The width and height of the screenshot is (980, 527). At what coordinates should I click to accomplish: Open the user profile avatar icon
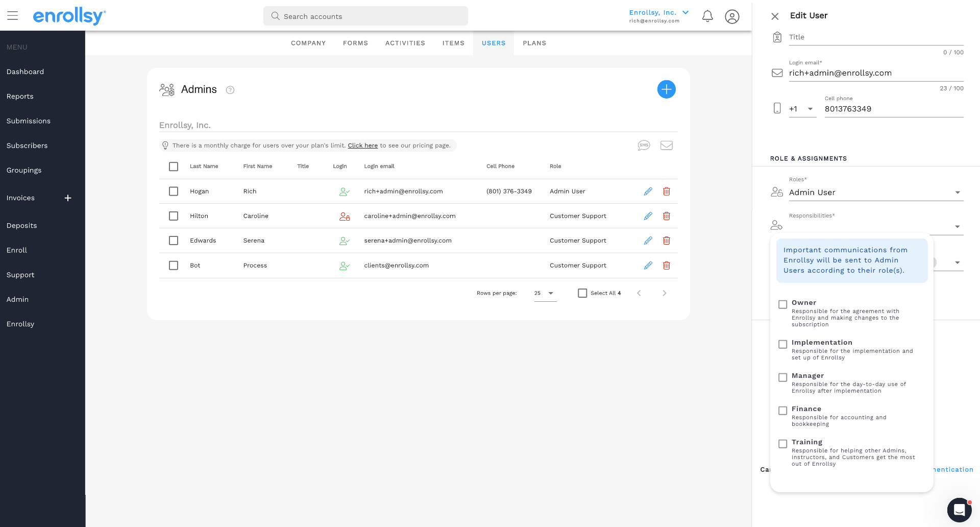pyautogui.click(x=732, y=16)
